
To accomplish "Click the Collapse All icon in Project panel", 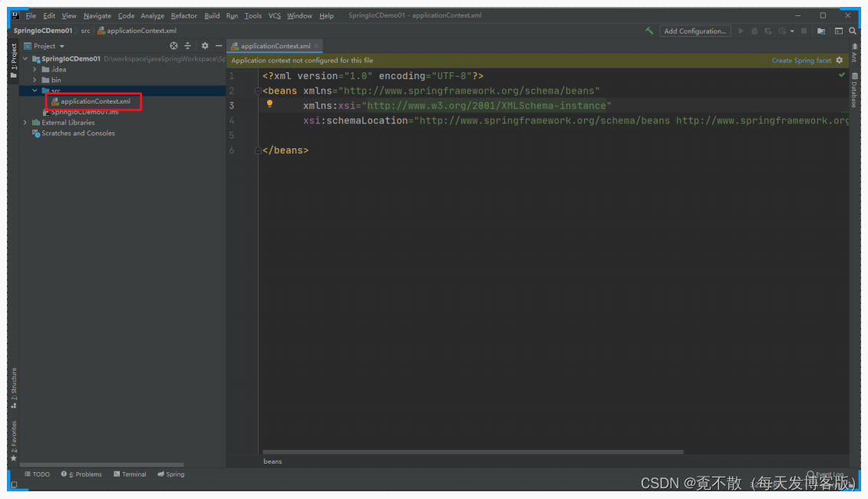I will point(188,46).
